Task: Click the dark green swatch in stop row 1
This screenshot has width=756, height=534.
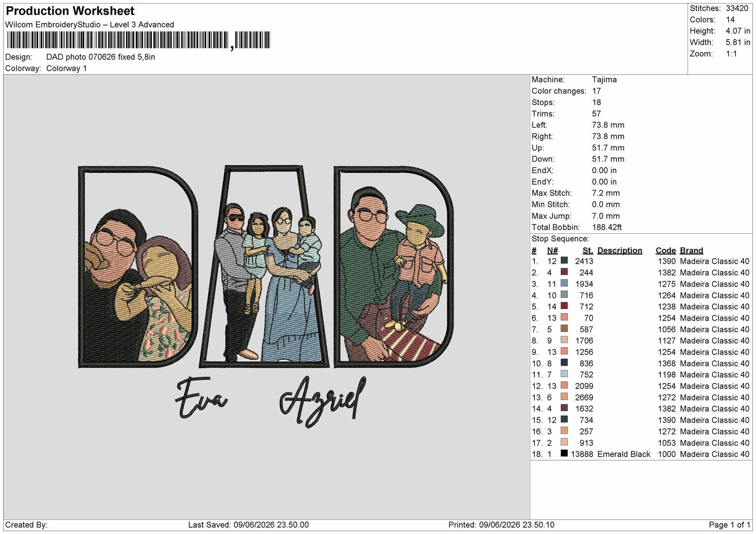Action: click(564, 260)
